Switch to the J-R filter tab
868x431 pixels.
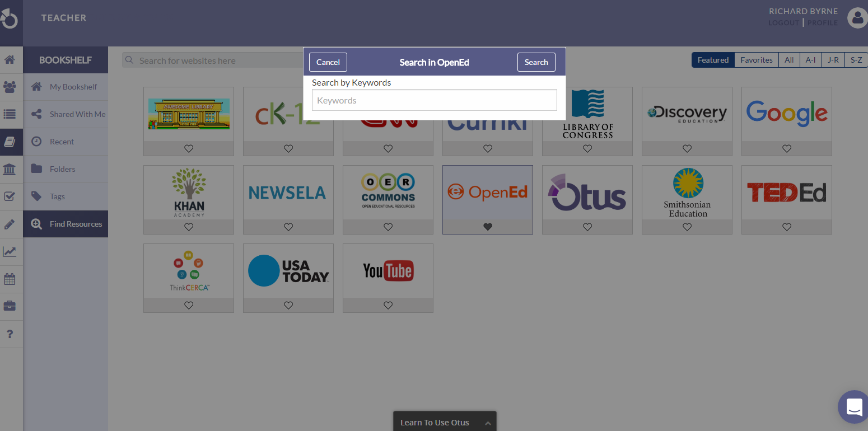pos(833,60)
